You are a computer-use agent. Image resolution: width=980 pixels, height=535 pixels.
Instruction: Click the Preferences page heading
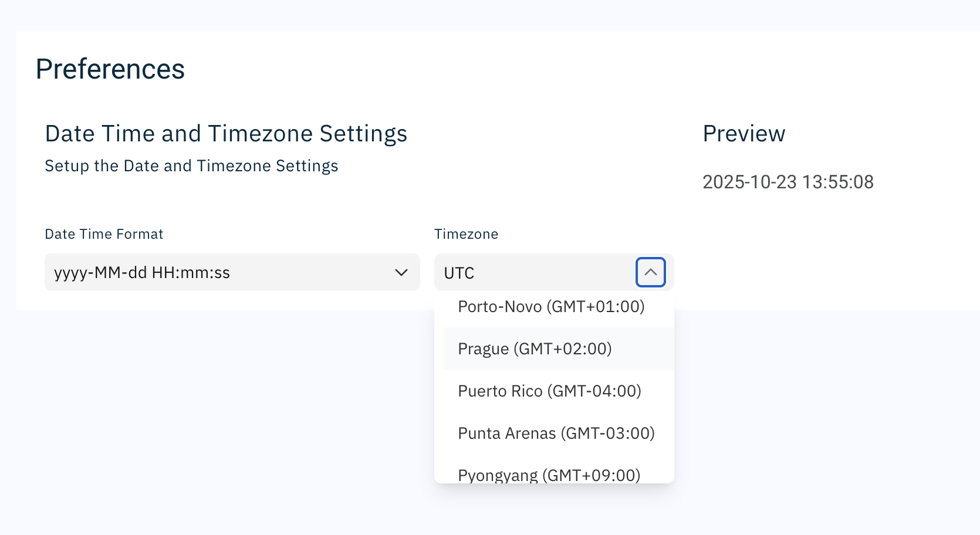110,69
